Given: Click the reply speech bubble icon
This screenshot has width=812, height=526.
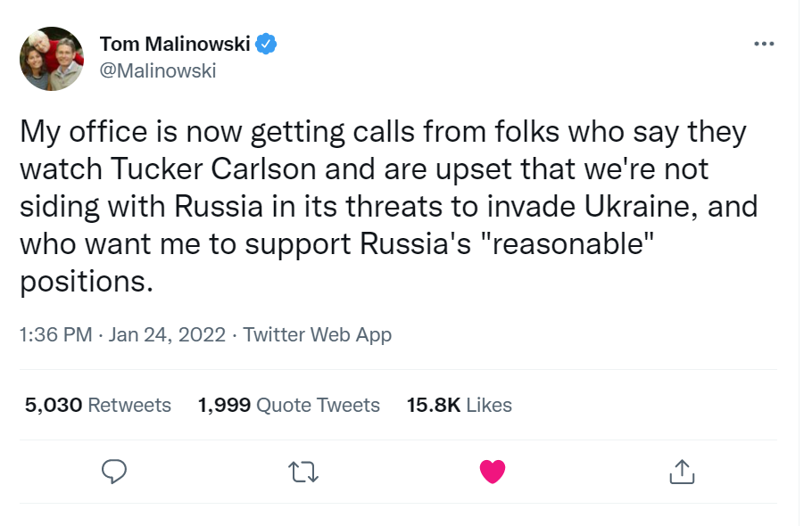Looking at the screenshot, I should click(x=114, y=472).
